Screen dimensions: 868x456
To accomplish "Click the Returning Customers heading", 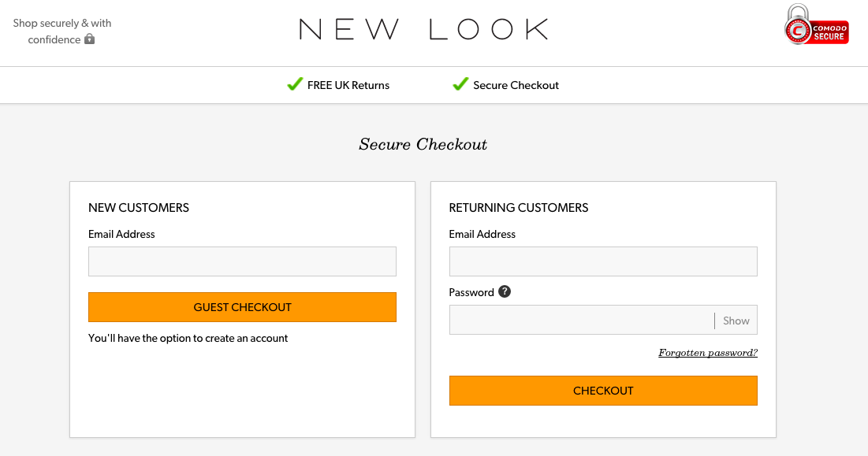I will click(x=519, y=208).
